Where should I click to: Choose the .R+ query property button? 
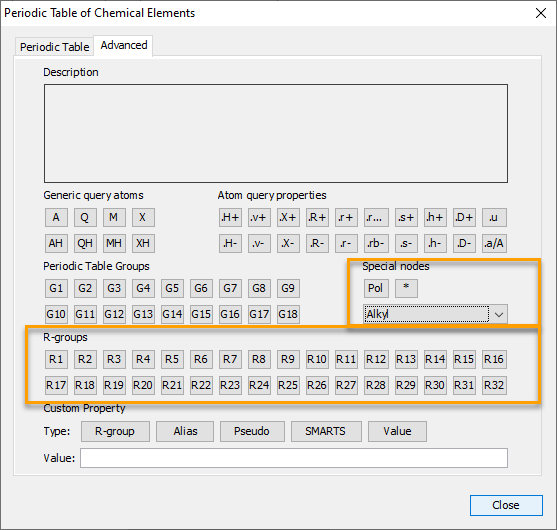click(317, 217)
